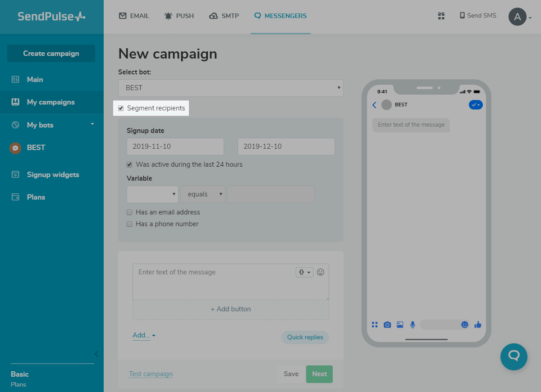
Task: Click the camera icon in phone preview
Action: tap(387, 325)
